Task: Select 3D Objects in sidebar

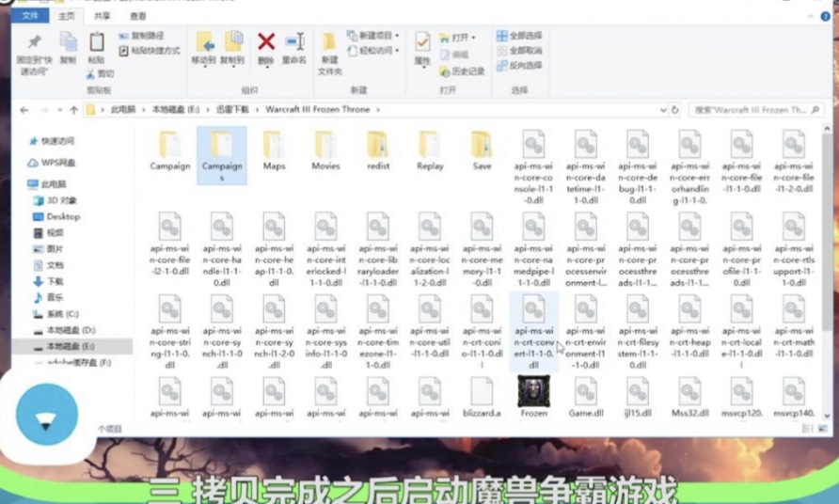Action: click(55, 200)
